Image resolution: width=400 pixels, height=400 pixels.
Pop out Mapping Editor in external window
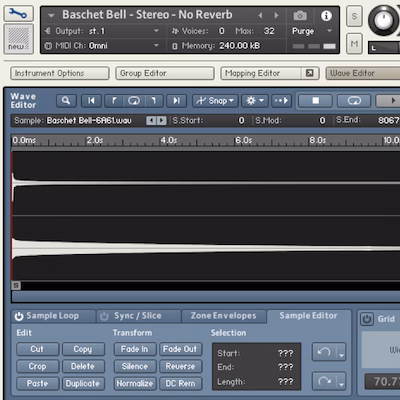(x=310, y=73)
